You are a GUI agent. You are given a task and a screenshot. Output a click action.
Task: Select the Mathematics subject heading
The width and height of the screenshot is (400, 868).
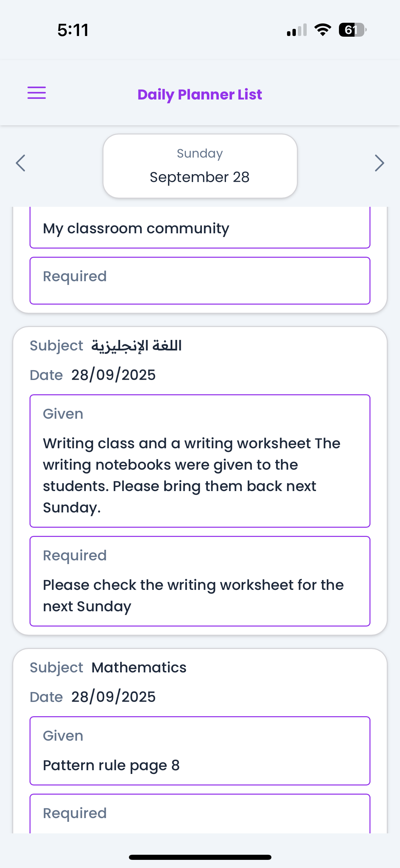139,668
